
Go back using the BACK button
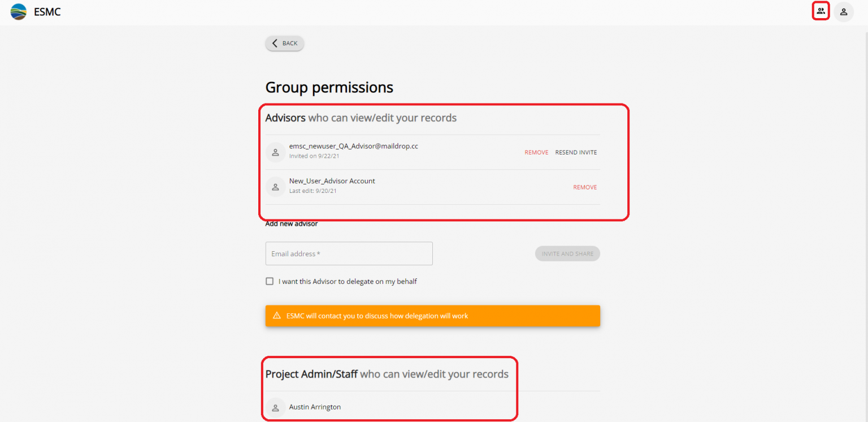click(285, 44)
